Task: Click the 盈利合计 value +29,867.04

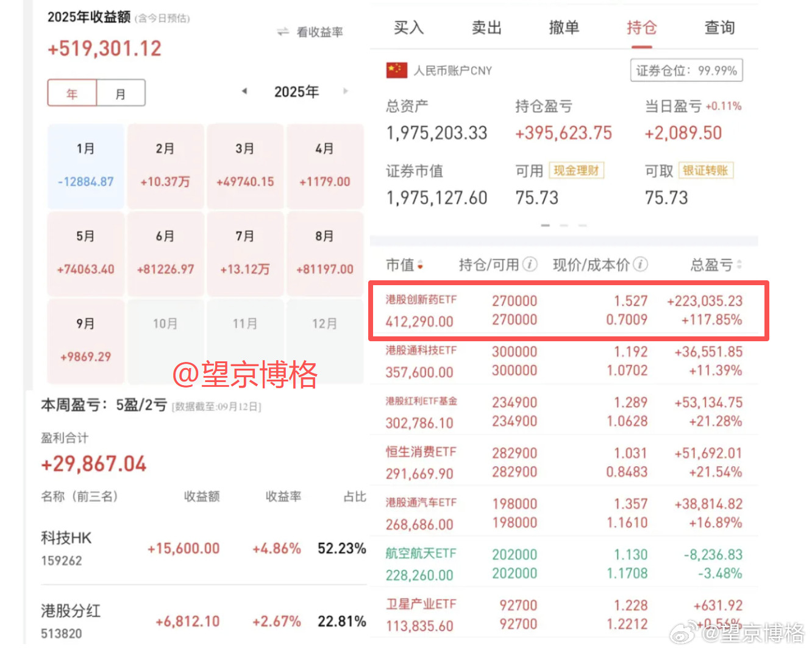Action: (93, 464)
